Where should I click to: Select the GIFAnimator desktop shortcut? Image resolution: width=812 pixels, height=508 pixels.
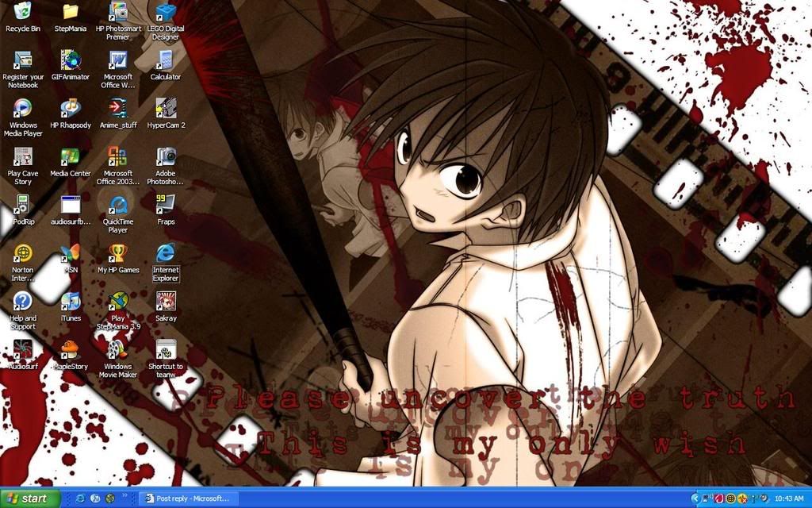[71, 65]
